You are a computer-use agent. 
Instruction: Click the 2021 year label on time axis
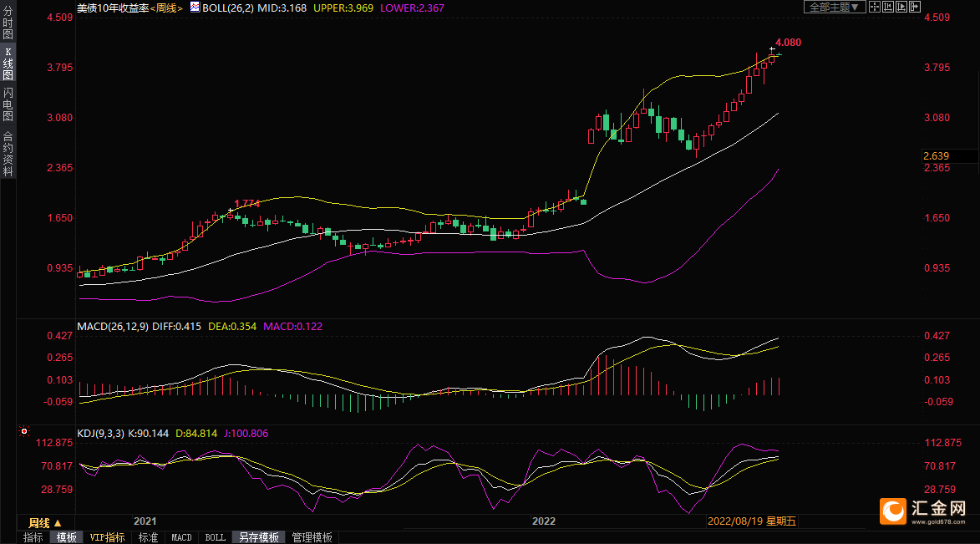(145, 521)
